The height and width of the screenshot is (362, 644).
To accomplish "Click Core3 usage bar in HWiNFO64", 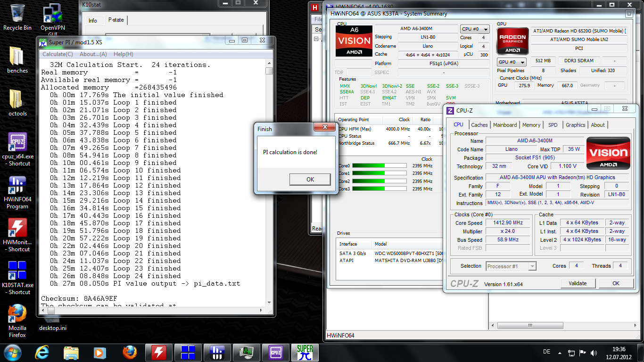I will click(379, 189).
